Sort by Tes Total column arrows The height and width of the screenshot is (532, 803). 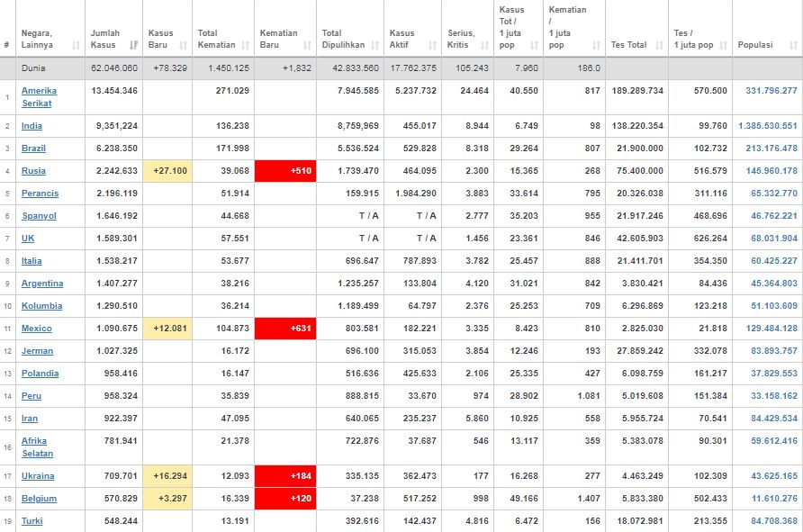coord(659,45)
